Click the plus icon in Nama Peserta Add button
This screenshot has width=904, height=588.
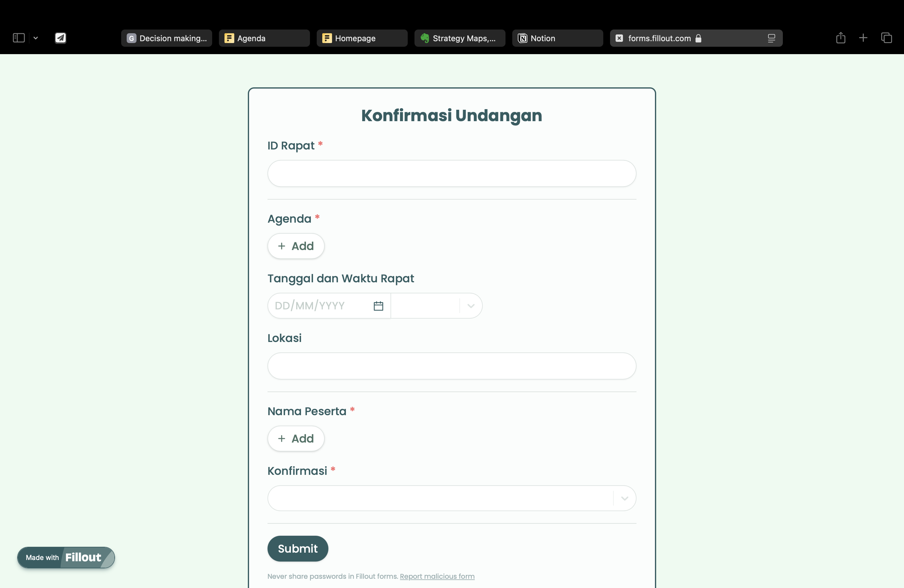(281, 439)
